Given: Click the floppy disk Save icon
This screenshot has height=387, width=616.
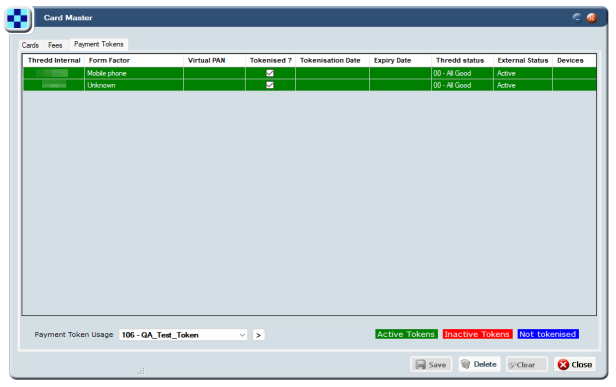Looking at the screenshot, I should pyautogui.click(x=421, y=365).
